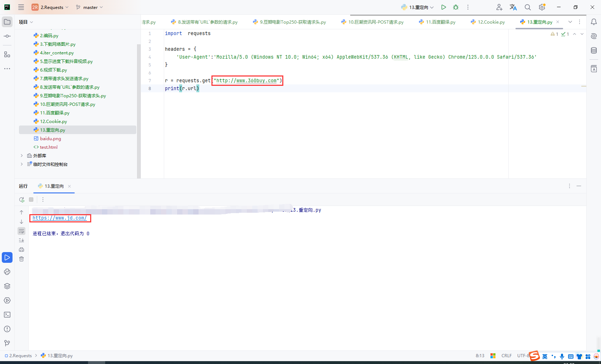Switch to the 12.Cookie.py editor tab
Screen dimensions: 601x364
click(488, 22)
